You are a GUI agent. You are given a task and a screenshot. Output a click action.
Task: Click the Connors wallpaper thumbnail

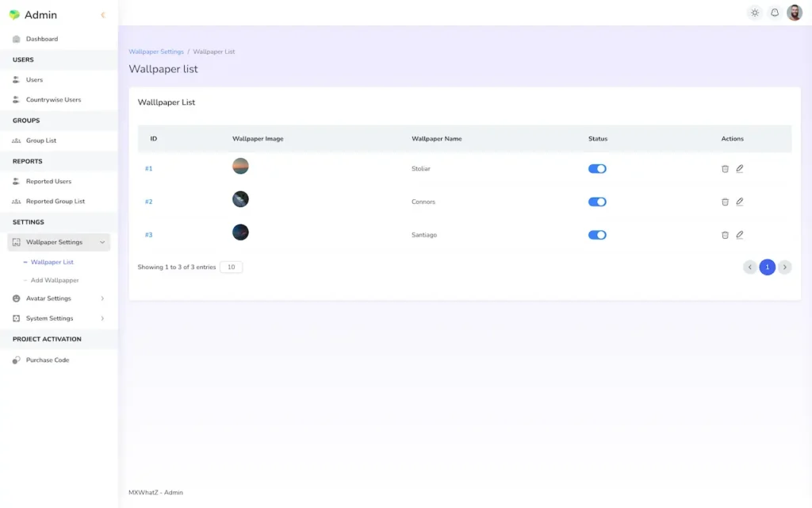tap(240, 199)
